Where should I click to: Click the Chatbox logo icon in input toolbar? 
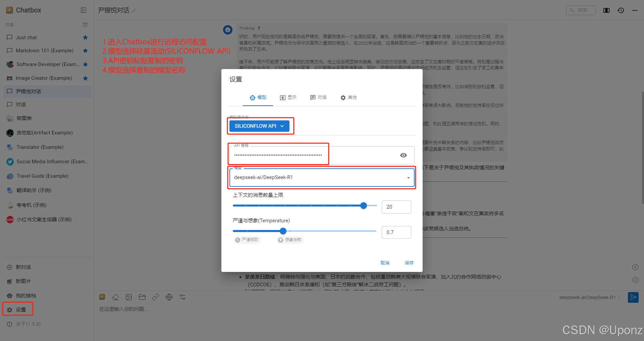point(102,297)
